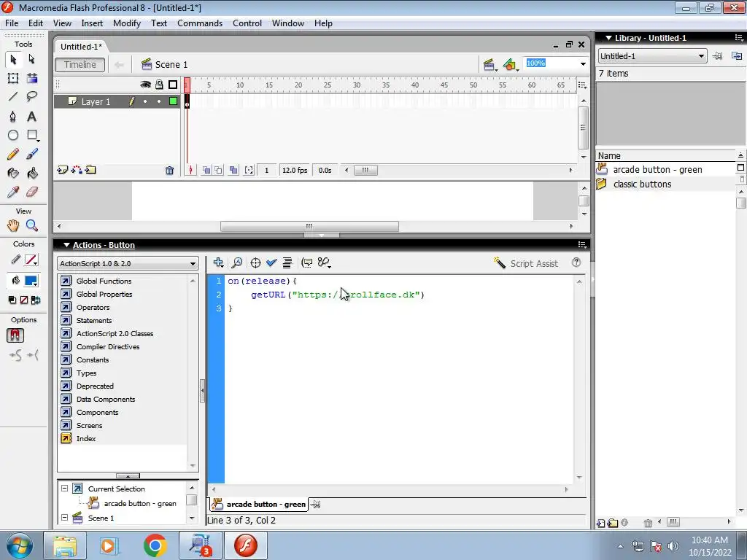The width and height of the screenshot is (747, 560).
Task: Click Insert Layer icon in timeline
Action: click(x=63, y=170)
